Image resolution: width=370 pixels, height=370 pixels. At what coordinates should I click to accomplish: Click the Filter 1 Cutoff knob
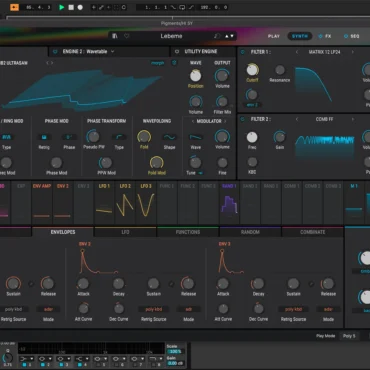click(252, 70)
